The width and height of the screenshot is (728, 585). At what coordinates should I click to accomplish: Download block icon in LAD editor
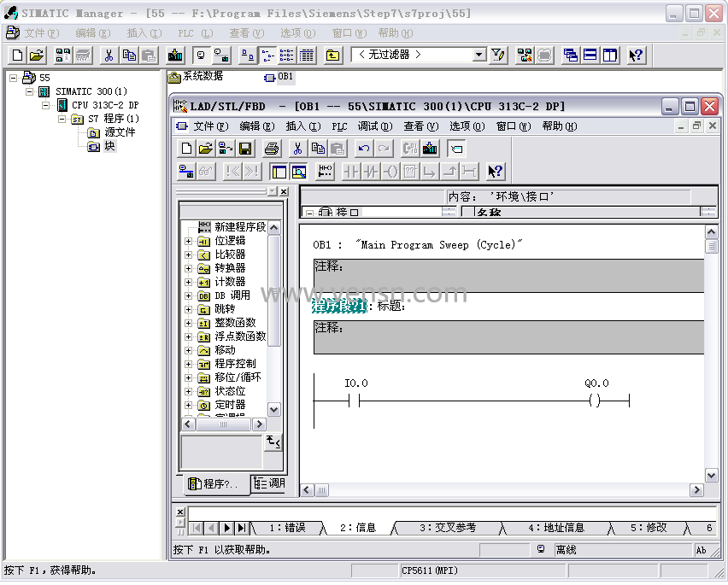(430, 149)
